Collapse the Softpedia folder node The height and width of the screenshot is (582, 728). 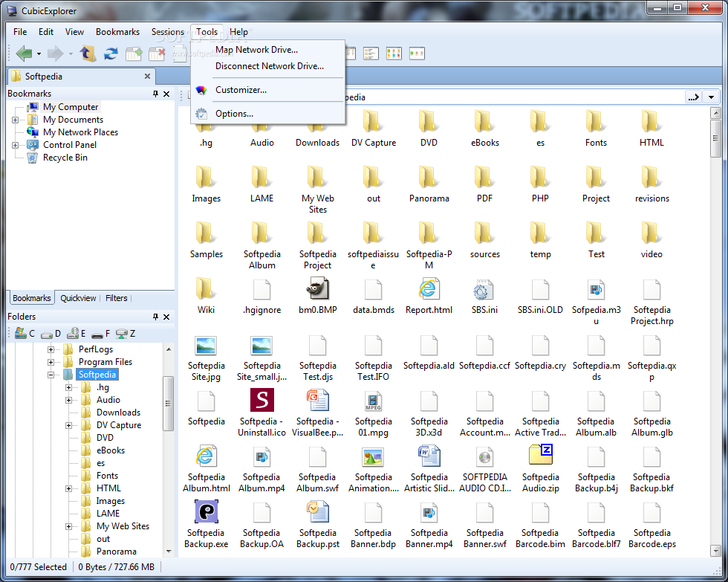[x=51, y=375]
